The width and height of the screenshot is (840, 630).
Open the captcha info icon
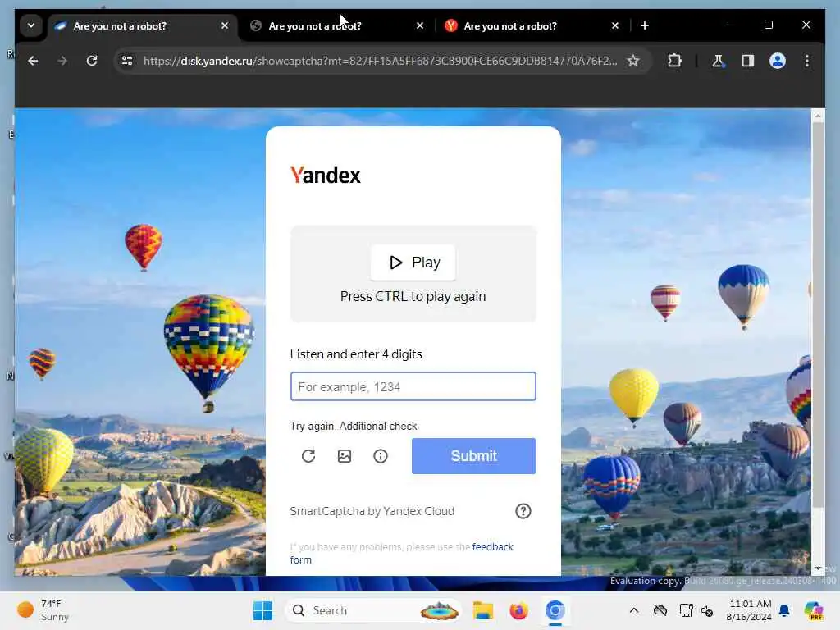(x=381, y=456)
